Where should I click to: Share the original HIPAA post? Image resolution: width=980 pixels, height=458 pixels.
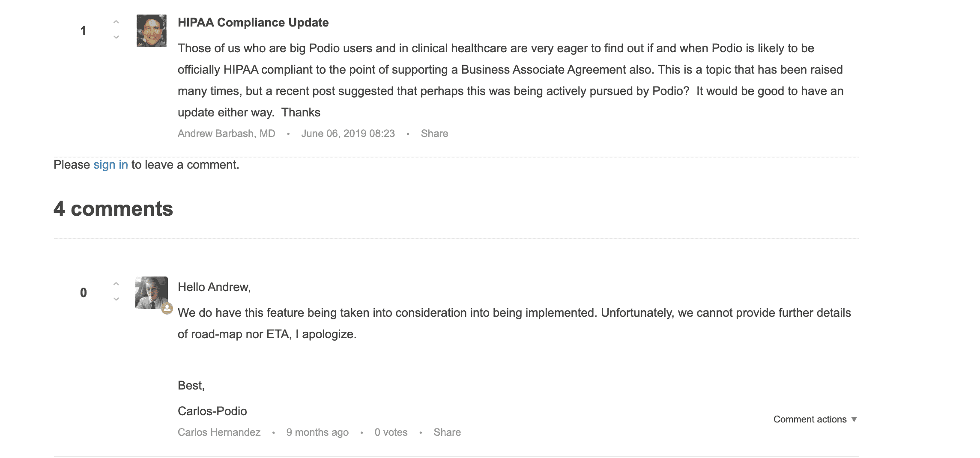click(434, 134)
